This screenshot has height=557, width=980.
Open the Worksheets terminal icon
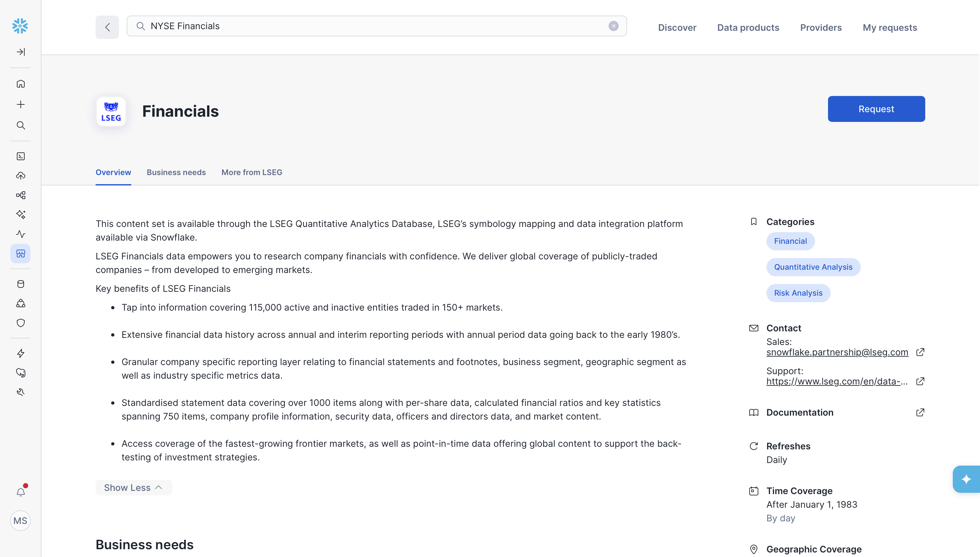21,156
